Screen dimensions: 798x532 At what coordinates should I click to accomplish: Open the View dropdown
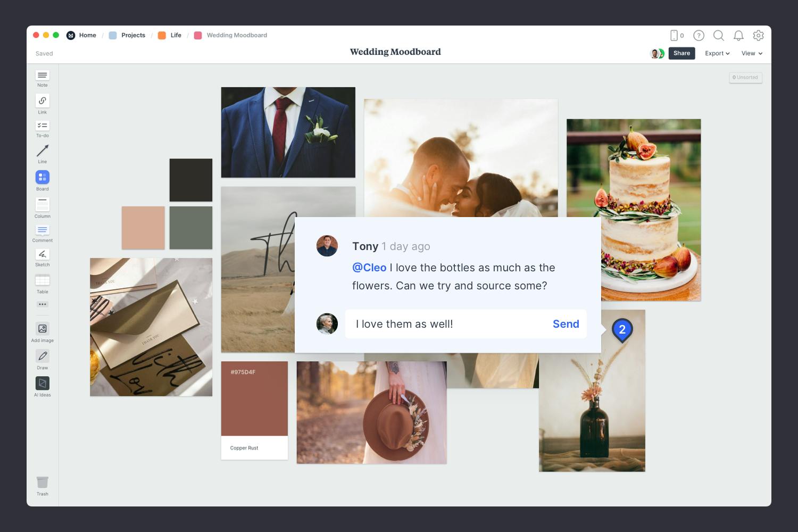751,53
